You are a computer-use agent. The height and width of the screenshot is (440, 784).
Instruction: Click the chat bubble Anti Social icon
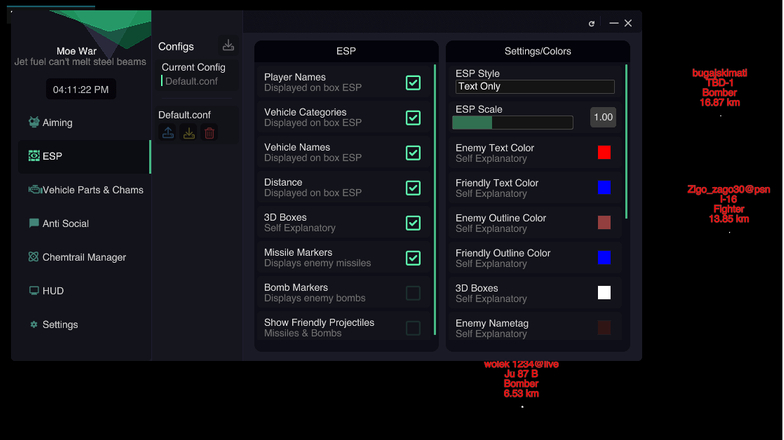point(34,223)
